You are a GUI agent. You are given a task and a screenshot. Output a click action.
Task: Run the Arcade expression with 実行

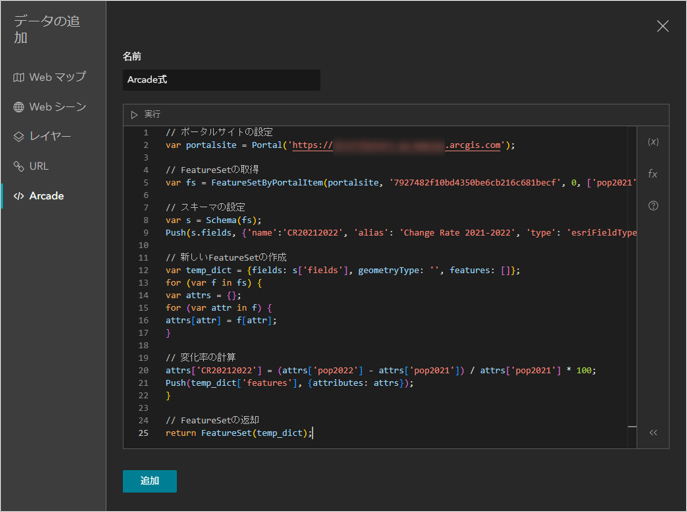tap(146, 114)
